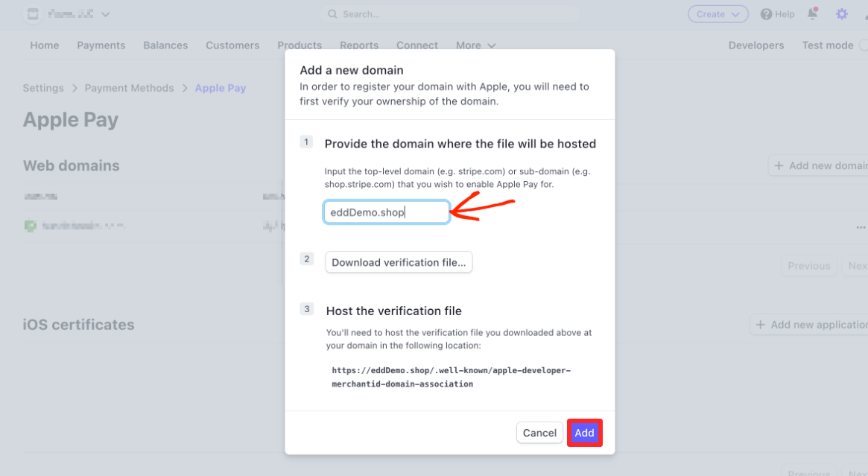
Task: Open the notifications bell icon
Action: pos(812,14)
